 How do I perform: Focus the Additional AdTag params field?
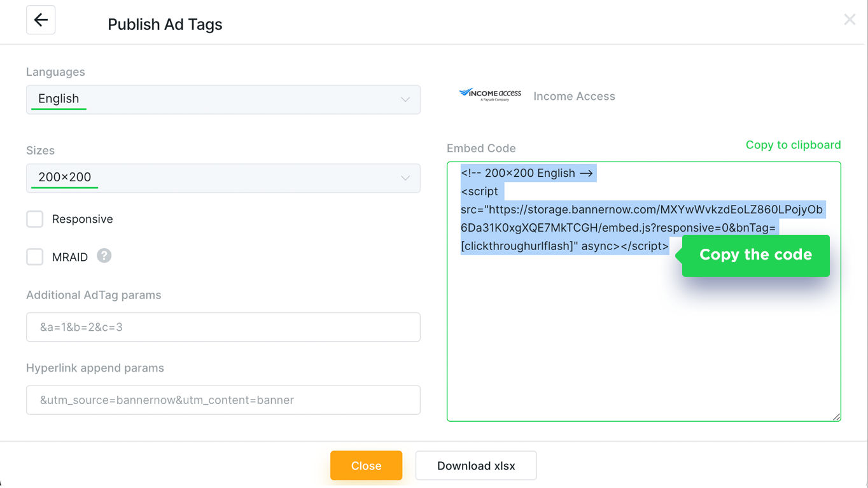[223, 327]
